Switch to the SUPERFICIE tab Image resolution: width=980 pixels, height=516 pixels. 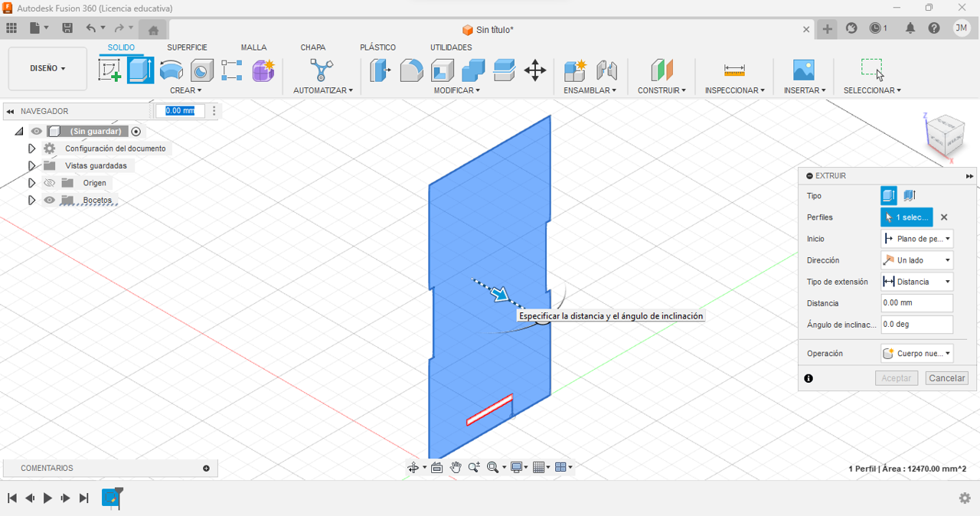187,47
